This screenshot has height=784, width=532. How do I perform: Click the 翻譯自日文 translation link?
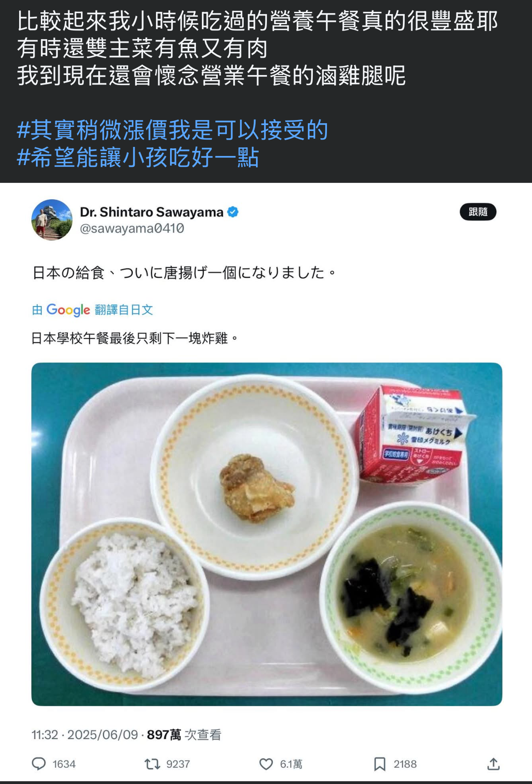pyautogui.click(x=124, y=310)
